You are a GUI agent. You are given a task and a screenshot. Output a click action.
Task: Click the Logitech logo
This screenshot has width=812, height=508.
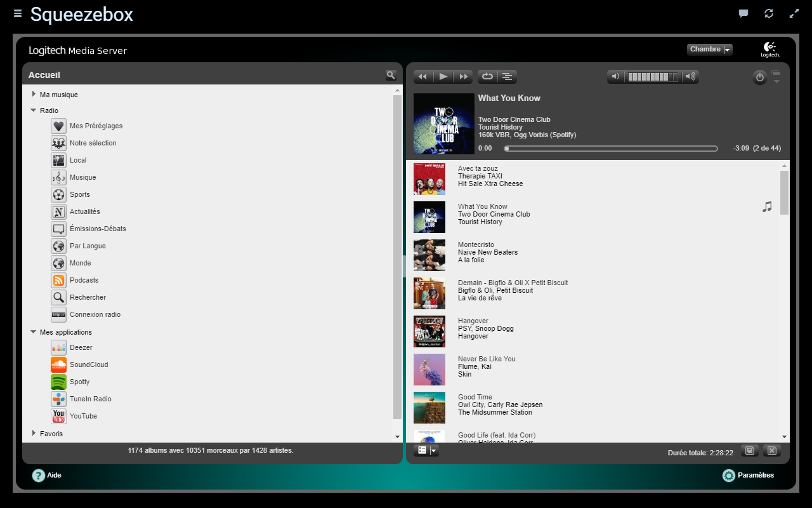[770, 50]
